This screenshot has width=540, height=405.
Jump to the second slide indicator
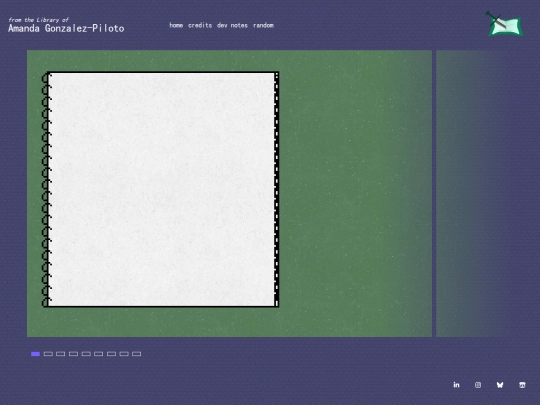click(48, 354)
